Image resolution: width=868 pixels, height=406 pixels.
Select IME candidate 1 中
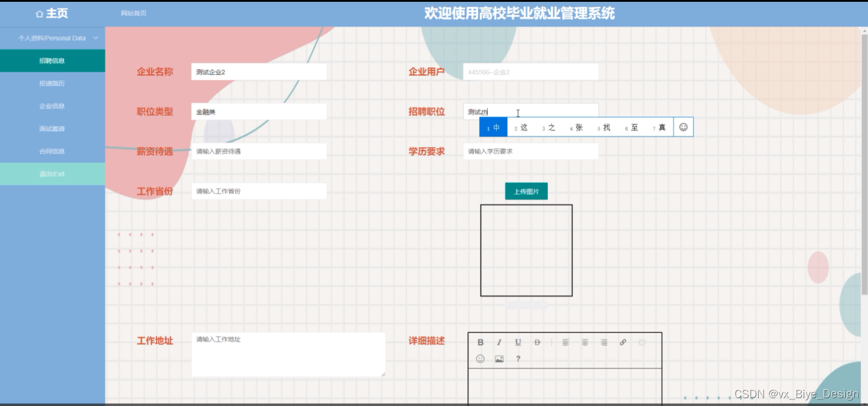coord(493,127)
